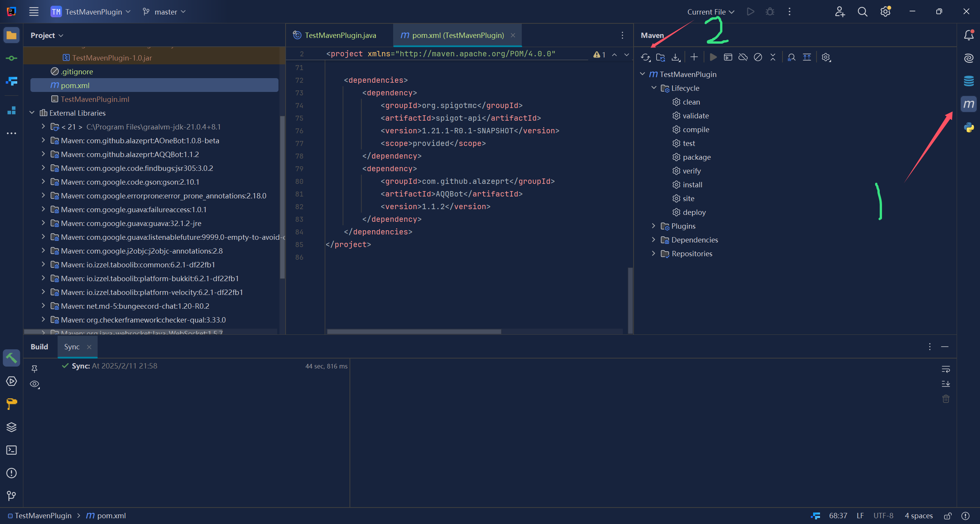Image resolution: width=980 pixels, height=524 pixels.
Task: Open Execute Maven Goal dialog
Action: [728, 57]
